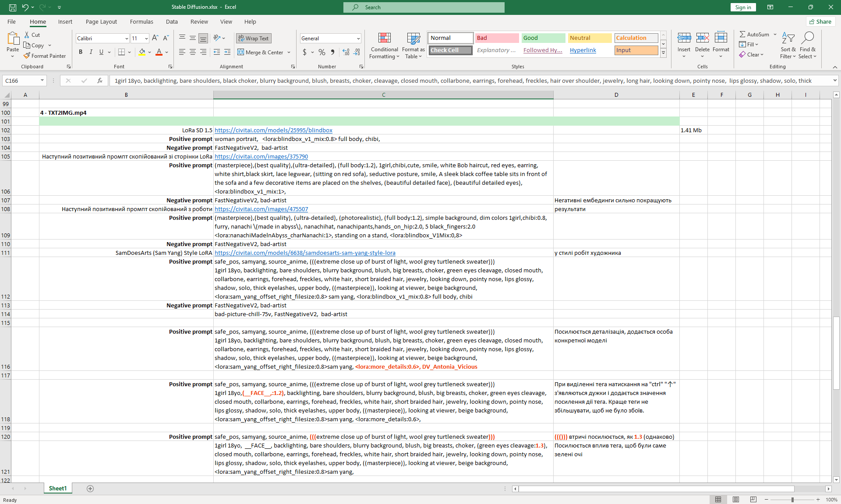Image resolution: width=841 pixels, height=504 pixels.
Task: Switch to Page Break Preview view
Action: 753,500
